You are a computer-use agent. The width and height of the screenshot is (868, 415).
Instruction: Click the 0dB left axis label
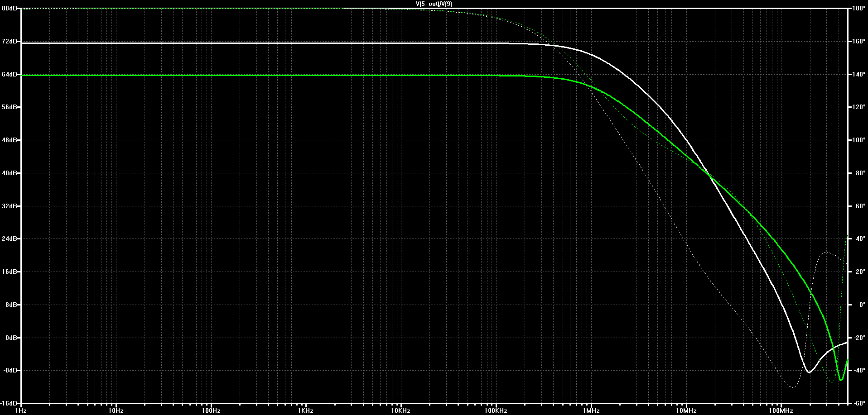10,338
